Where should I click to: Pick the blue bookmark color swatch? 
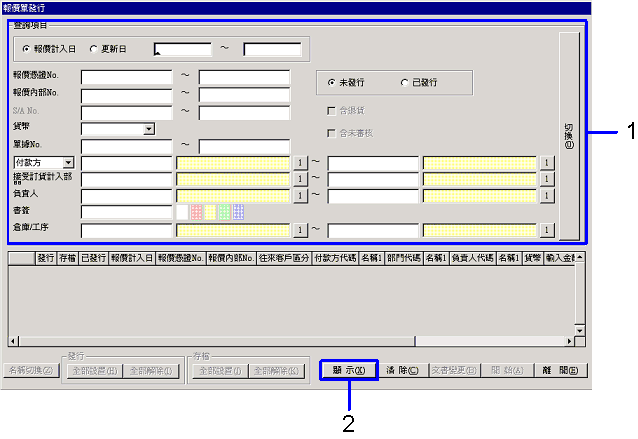(238, 212)
